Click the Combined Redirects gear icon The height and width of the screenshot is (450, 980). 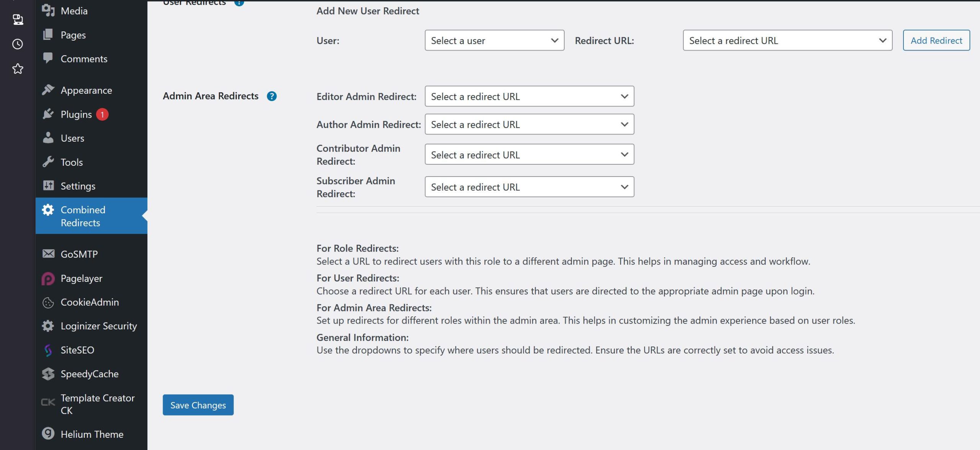[48, 210]
